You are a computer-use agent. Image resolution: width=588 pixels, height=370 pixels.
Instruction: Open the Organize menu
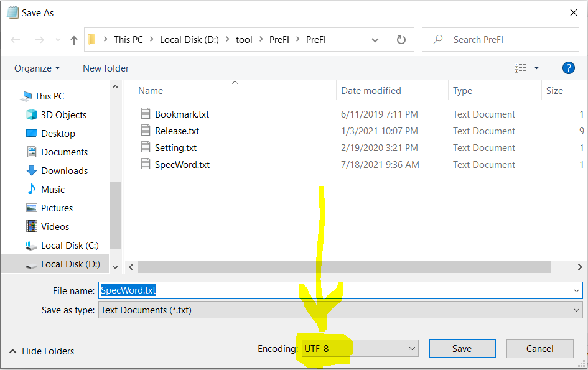[x=37, y=68]
